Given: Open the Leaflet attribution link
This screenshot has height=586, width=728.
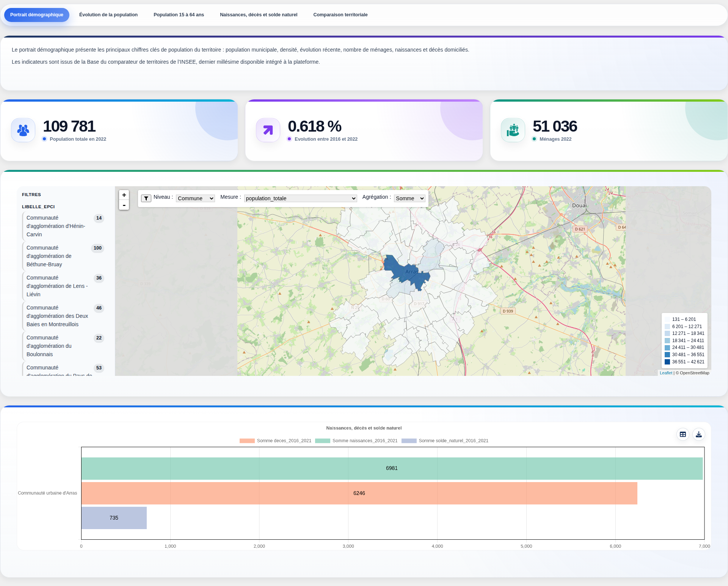Looking at the screenshot, I should (666, 373).
